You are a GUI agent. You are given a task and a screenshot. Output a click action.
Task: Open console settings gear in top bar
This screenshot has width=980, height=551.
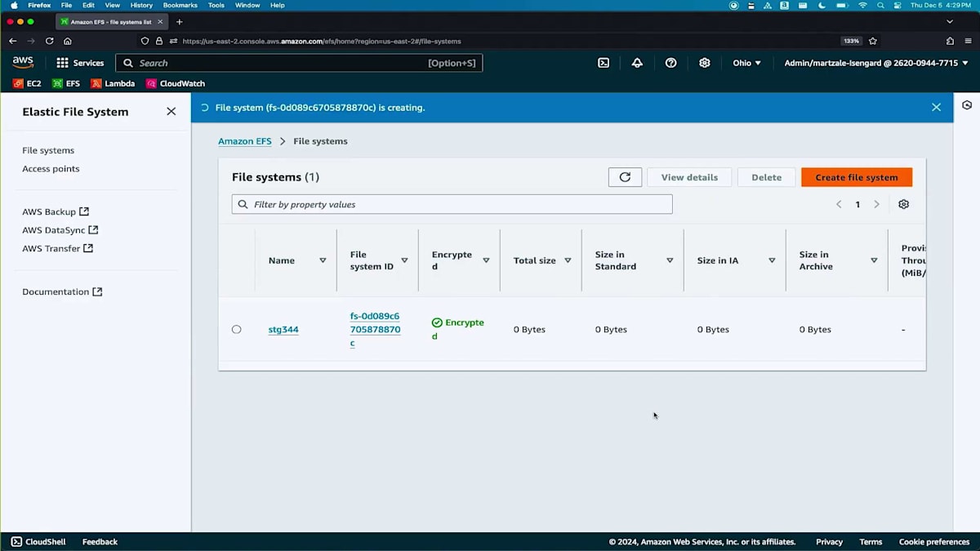705,63
